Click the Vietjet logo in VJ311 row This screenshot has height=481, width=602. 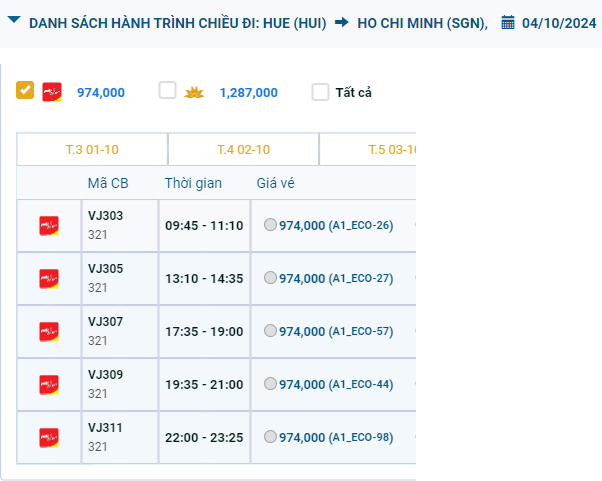(49, 437)
